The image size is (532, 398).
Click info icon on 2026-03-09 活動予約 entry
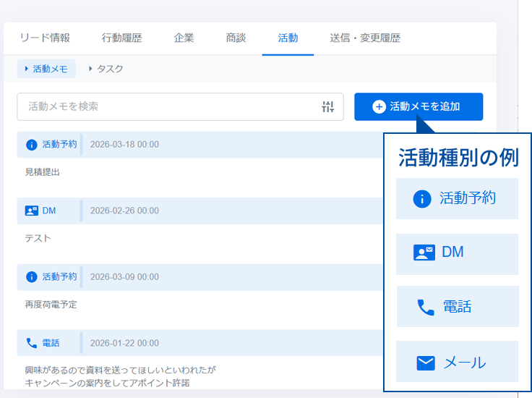[x=32, y=277]
